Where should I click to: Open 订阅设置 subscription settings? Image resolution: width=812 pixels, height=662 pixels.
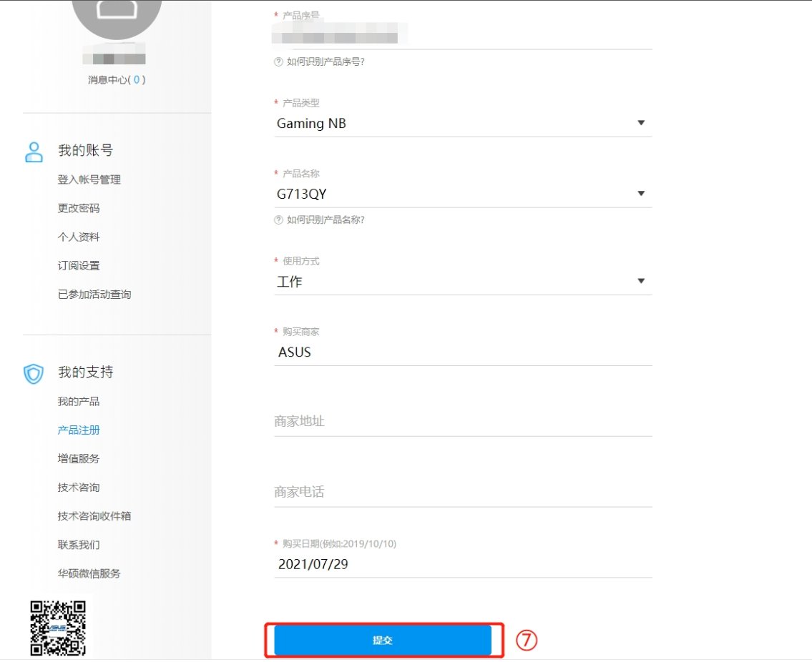click(x=79, y=265)
